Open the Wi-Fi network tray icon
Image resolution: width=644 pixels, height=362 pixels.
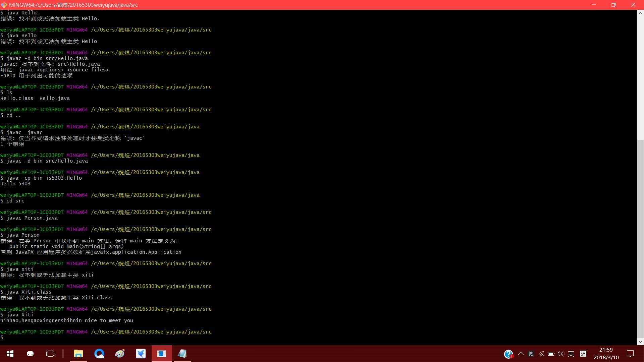click(541, 354)
